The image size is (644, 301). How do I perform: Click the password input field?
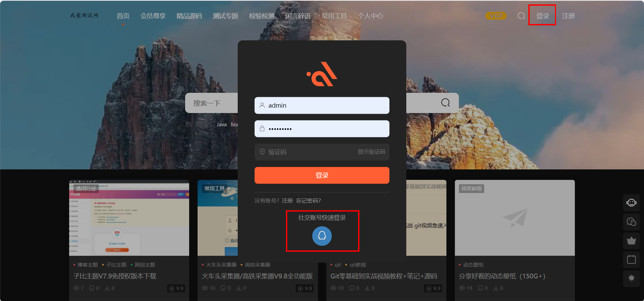tap(322, 129)
